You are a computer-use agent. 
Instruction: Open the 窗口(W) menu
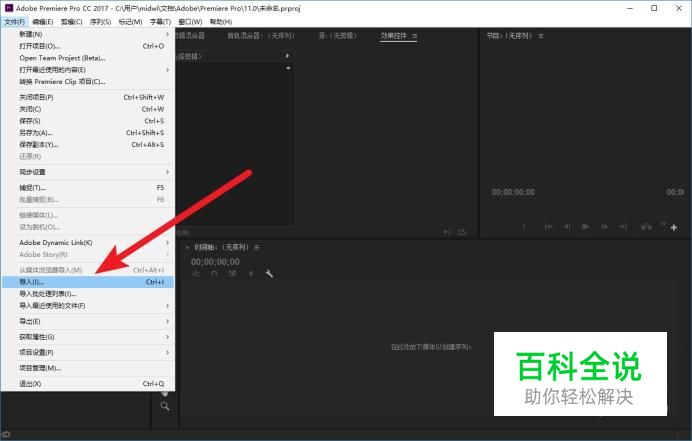[x=190, y=22]
